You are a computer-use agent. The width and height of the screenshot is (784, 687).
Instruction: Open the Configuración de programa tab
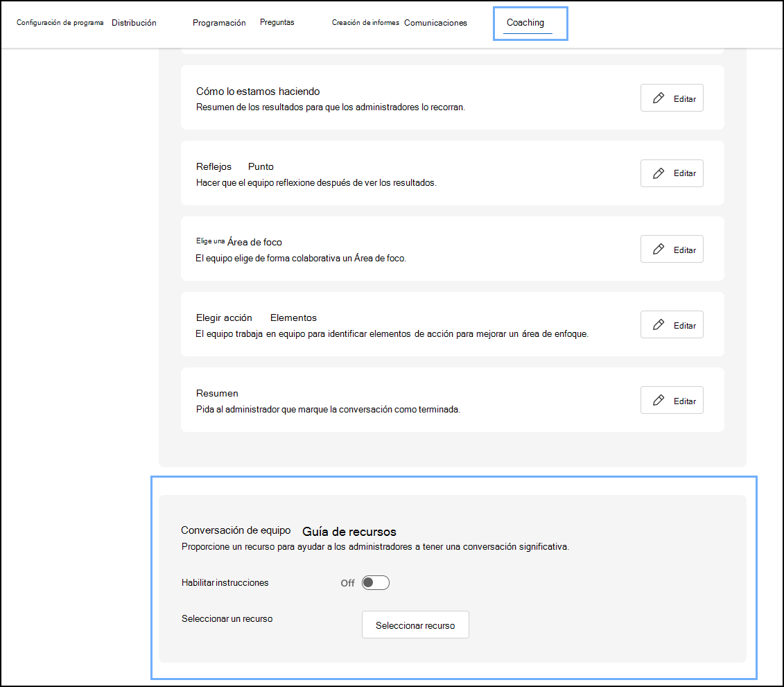[x=59, y=21]
